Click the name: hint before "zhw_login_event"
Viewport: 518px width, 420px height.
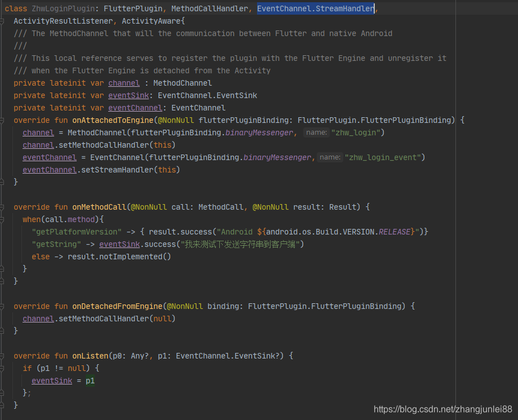pos(330,157)
